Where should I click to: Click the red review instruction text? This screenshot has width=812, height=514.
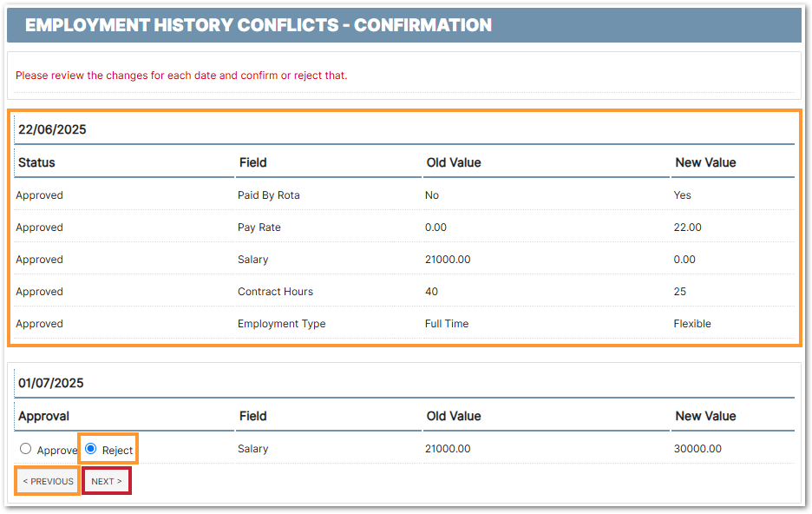tap(181, 76)
